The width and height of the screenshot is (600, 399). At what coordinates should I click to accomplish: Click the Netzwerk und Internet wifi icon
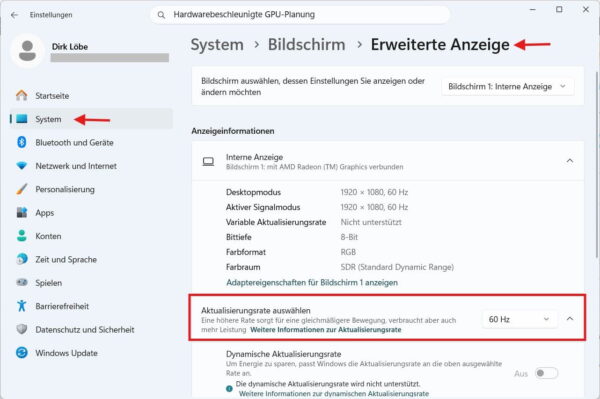pos(22,166)
